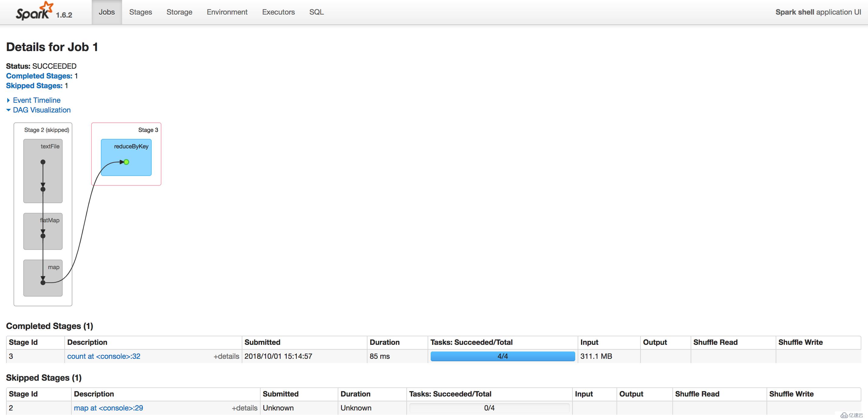Click the 1.6.2 version label

click(64, 15)
